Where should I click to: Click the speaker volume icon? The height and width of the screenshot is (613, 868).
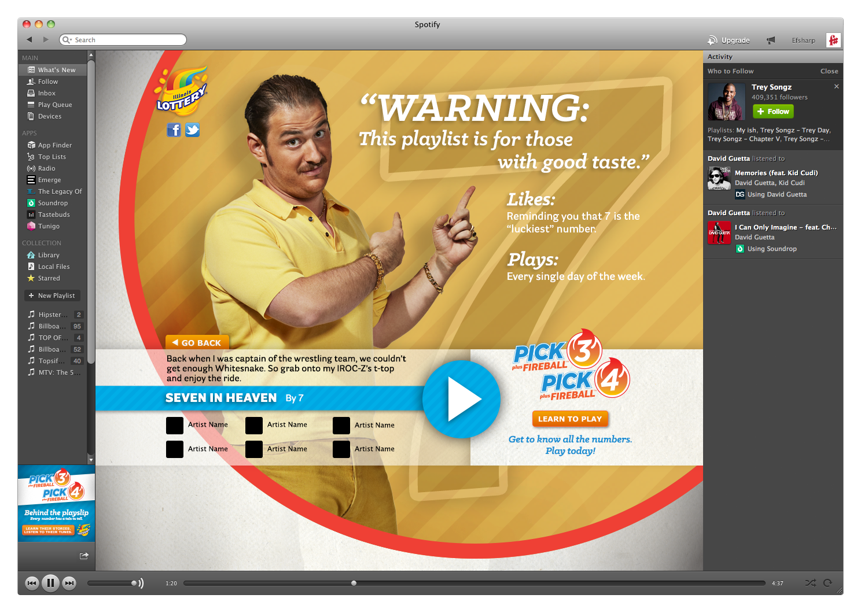tap(141, 583)
